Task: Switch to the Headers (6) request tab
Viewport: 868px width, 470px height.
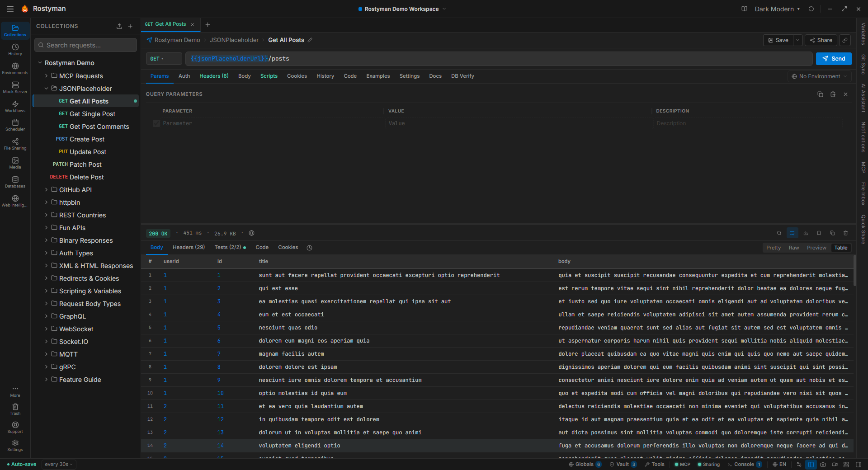Action: click(x=214, y=76)
